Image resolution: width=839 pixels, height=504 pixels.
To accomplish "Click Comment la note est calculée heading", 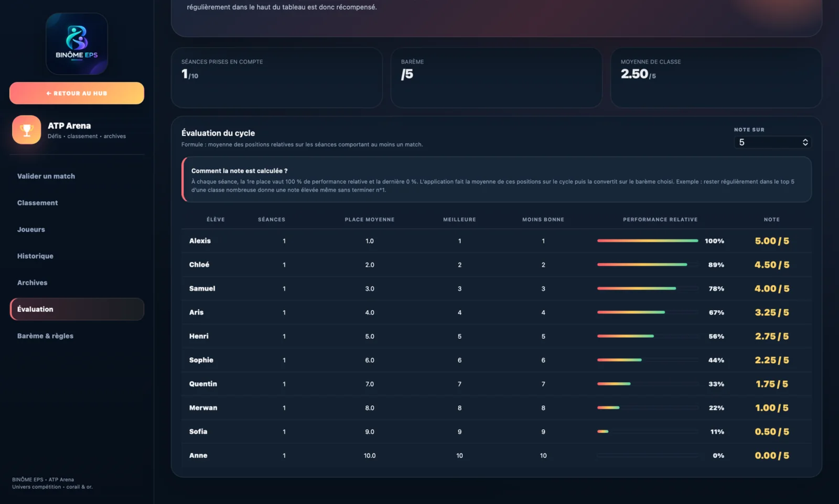I will click(239, 171).
